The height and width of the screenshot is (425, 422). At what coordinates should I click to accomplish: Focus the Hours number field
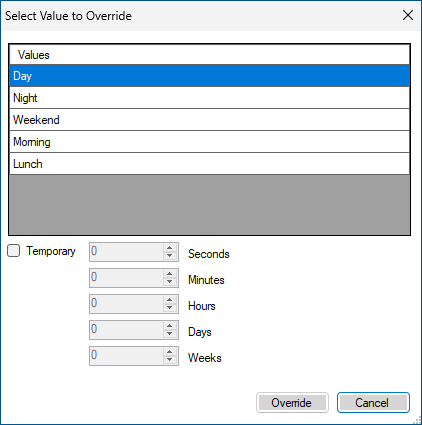click(x=127, y=304)
